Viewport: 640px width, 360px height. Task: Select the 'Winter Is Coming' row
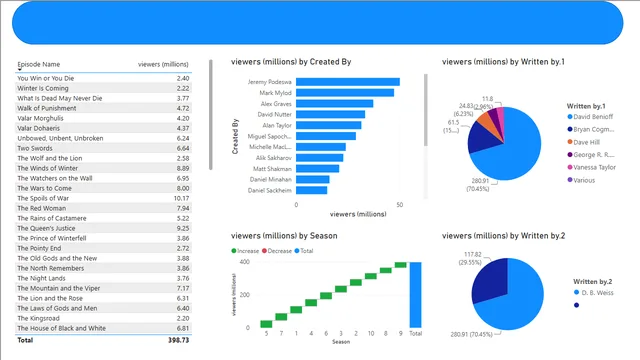click(103, 88)
